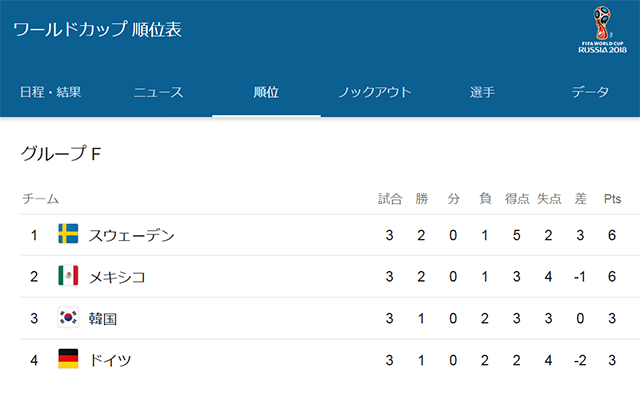
Task: Select the 順位 tab
Action: point(266,92)
